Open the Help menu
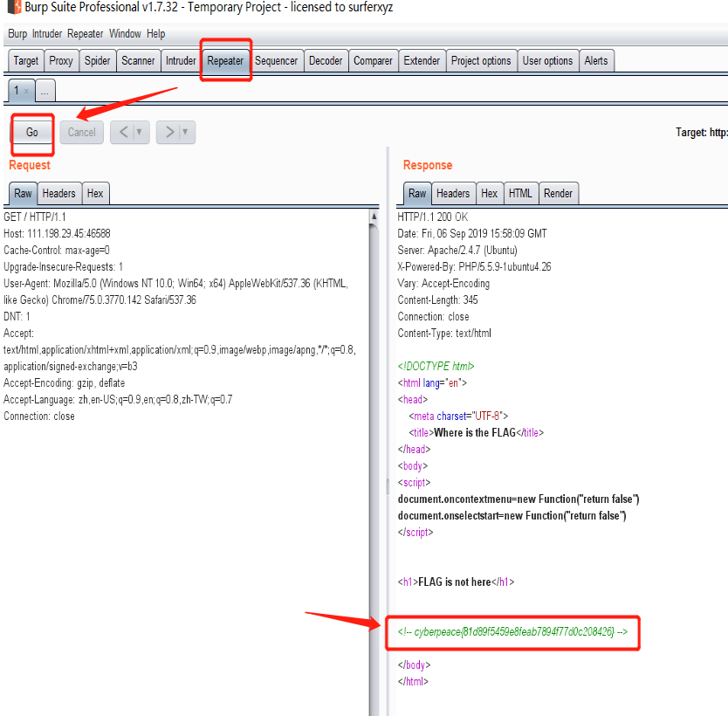Viewport: 728px width, 716px height. 155,34
